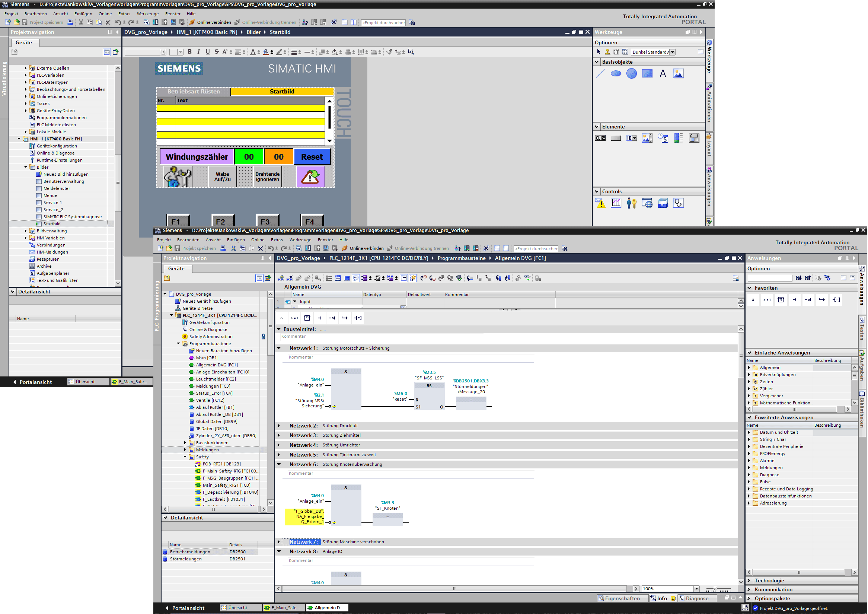Click the fill color bucket swatch

click(x=266, y=52)
